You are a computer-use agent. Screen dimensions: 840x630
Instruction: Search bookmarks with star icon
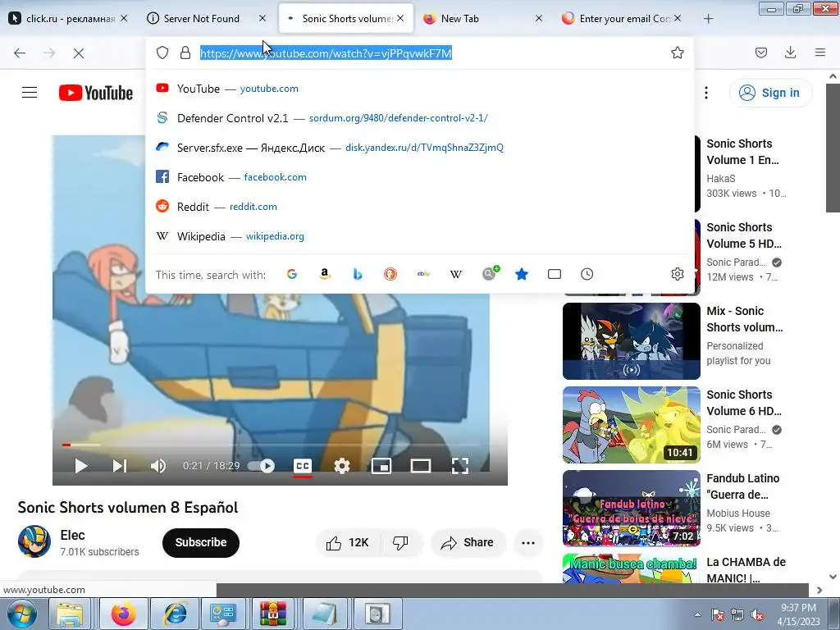tap(522, 274)
